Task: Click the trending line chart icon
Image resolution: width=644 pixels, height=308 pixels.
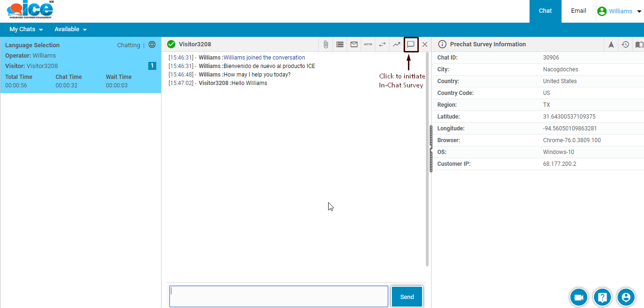Action: click(x=397, y=44)
